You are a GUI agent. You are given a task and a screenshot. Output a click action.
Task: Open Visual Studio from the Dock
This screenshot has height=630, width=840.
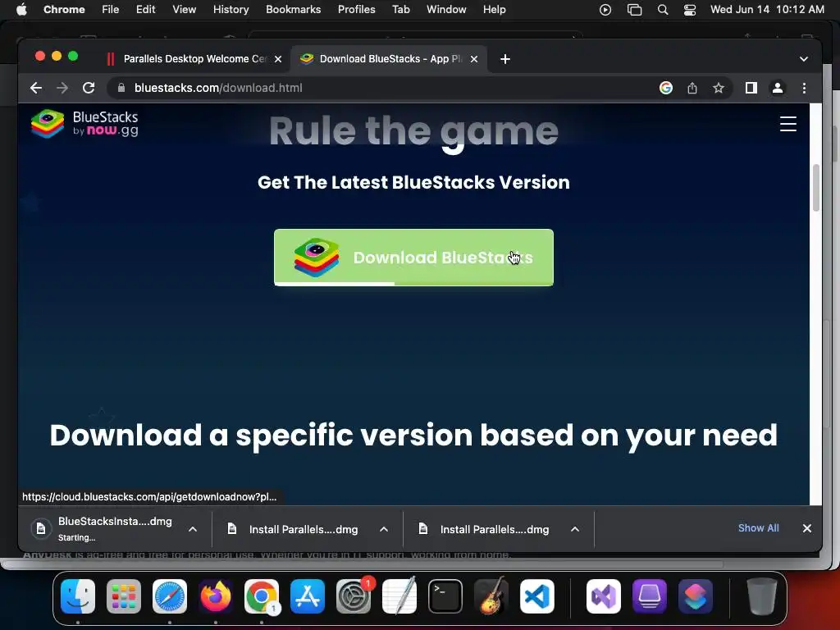(x=604, y=596)
